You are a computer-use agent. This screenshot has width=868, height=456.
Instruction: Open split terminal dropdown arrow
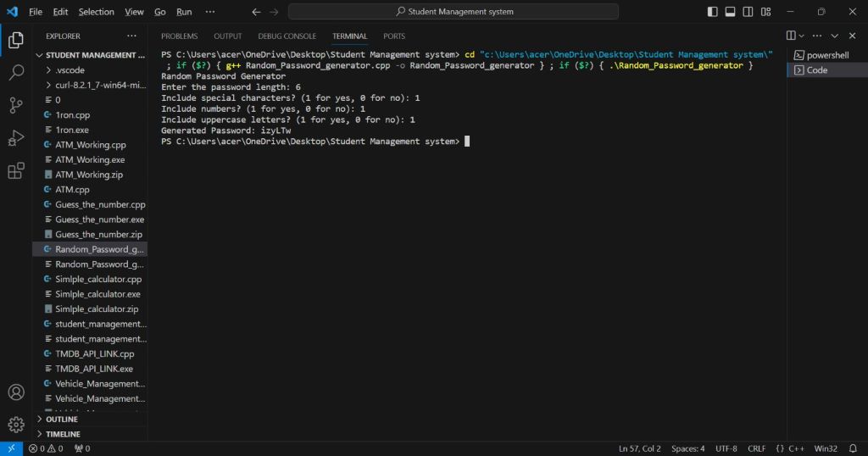801,36
